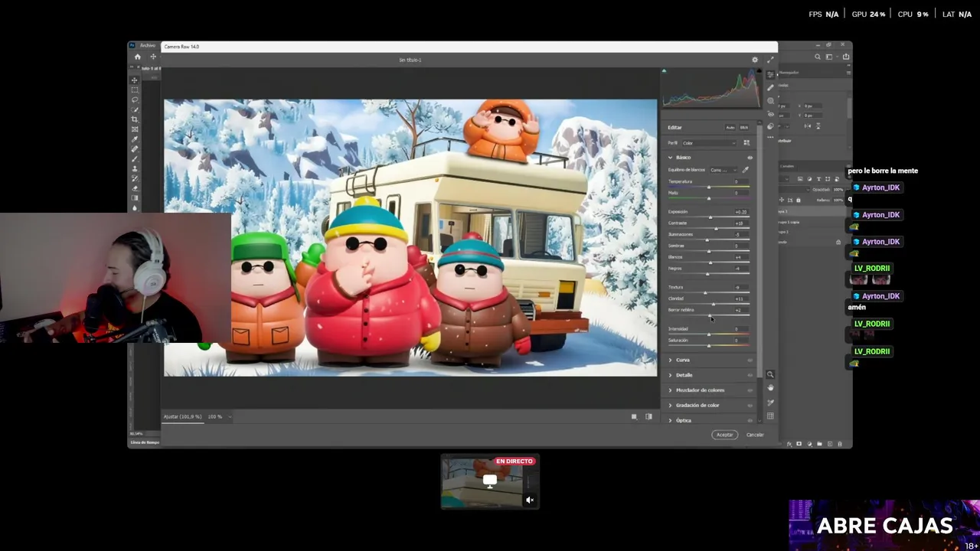
Task: Expand the Mezclador de colores section
Action: (670, 390)
